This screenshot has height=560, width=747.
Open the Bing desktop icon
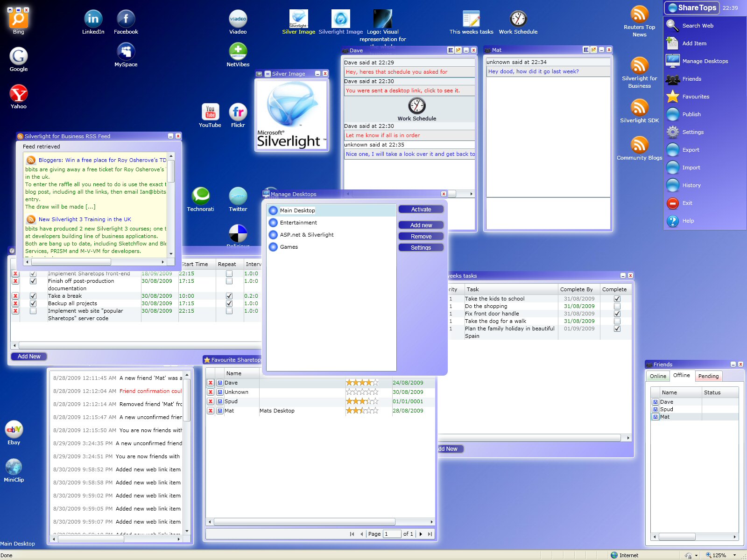19,20
